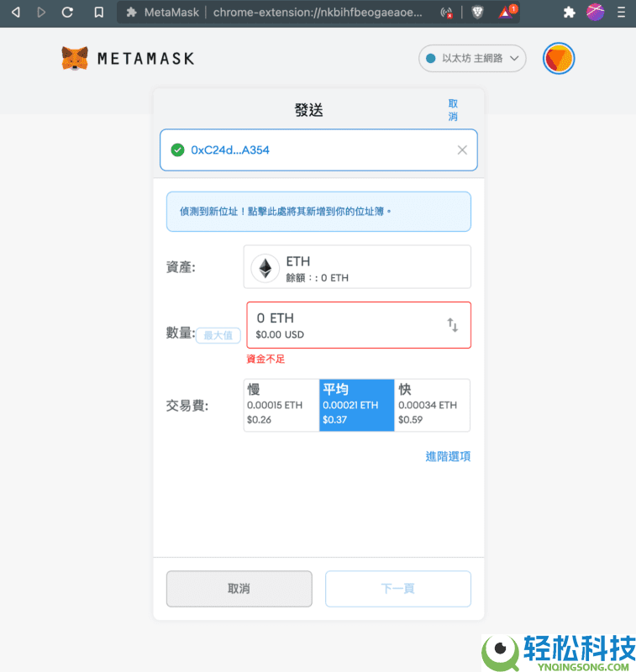Viewport: 636px width, 672px height.
Task: Open Brave Rewards triangle icon
Action: coord(507,12)
